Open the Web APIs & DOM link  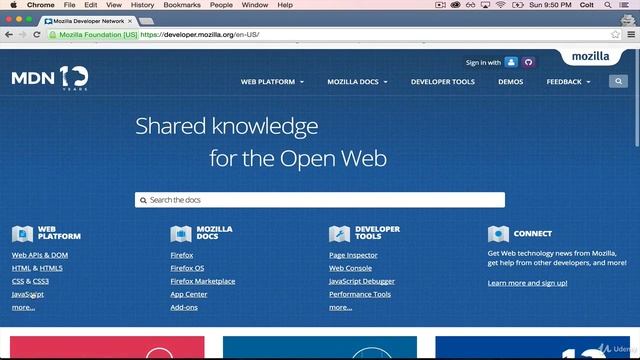click(x=40, y=255)
